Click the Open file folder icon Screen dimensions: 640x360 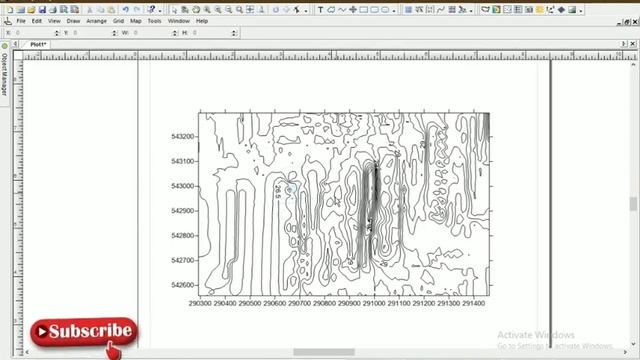[x=31, y=9]
